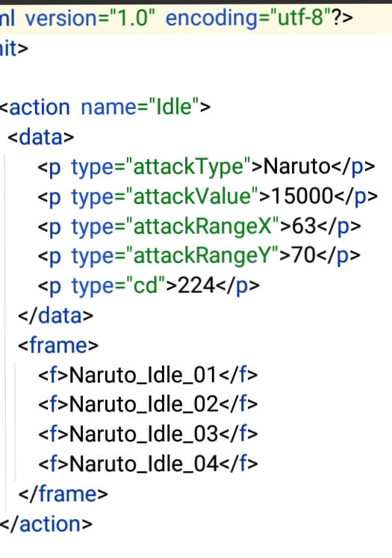Click the opening frame tag

pyautogui.click(x=58, y=345)
